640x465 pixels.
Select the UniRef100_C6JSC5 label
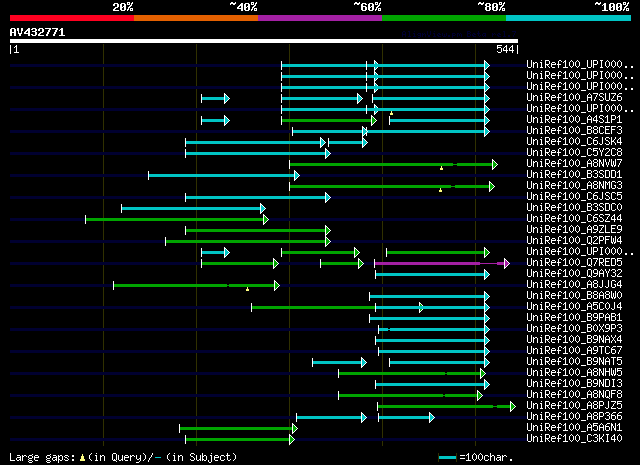click(574, 196)
